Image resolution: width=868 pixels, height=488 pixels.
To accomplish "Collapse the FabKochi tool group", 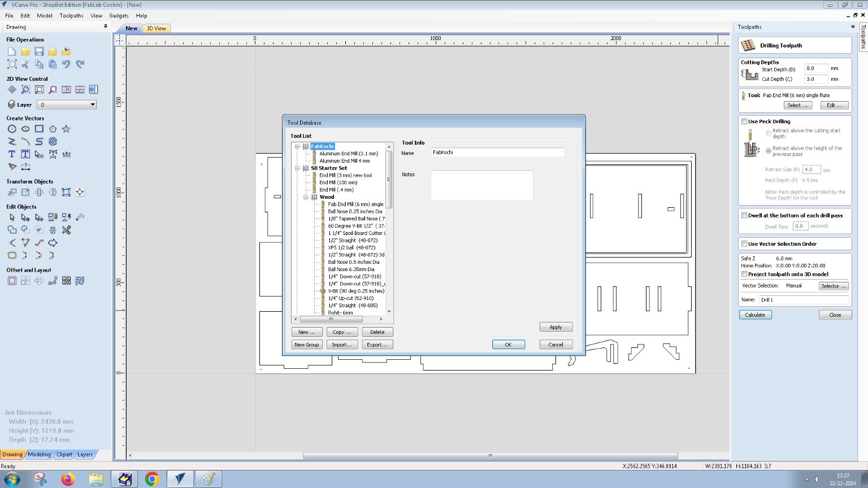I will tap(297, 146).
